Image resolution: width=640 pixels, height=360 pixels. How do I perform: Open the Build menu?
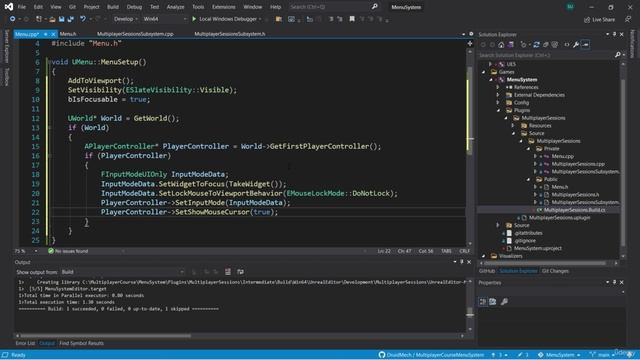pyautogui.click(x=113, y=7)
